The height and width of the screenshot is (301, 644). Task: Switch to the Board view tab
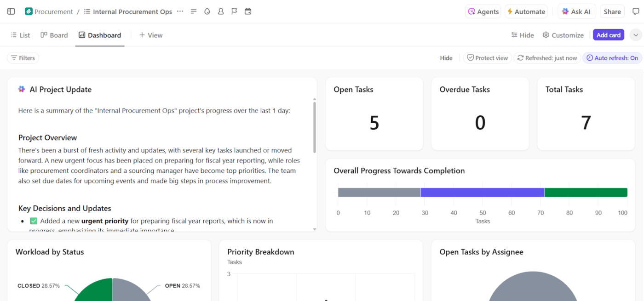pyautogui.click(x=54, y=34)
